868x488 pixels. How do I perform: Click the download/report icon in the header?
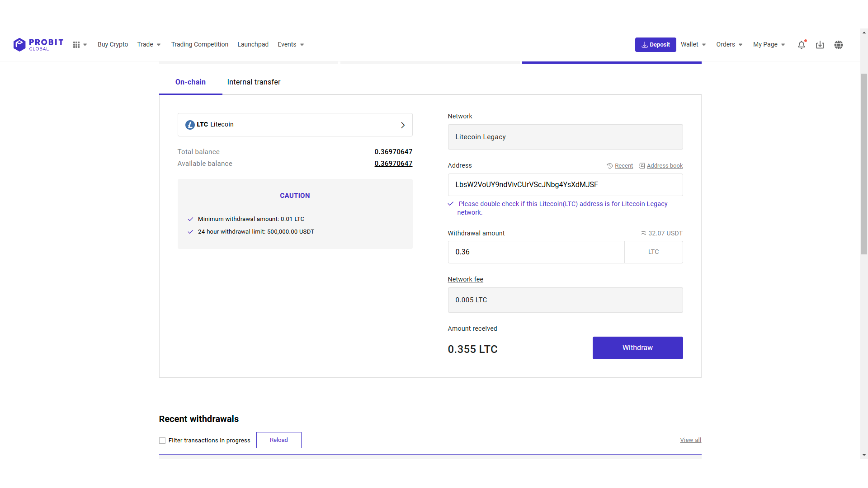820,45
